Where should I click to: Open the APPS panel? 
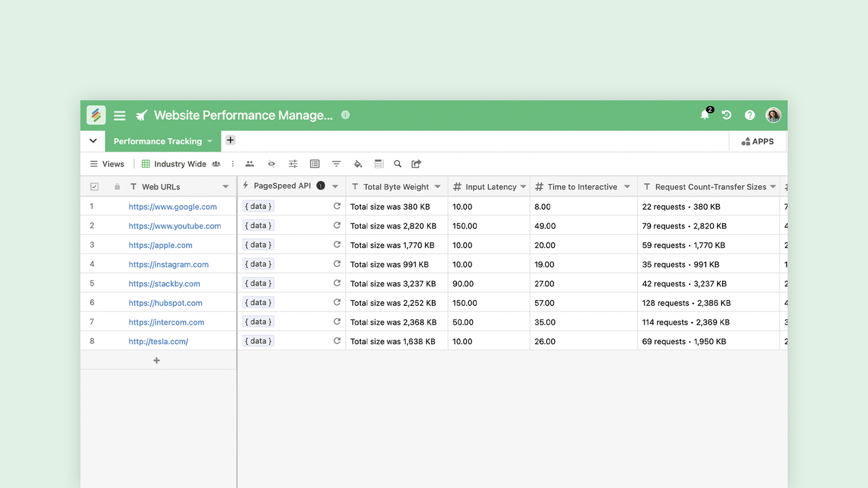[x=757, y=141]
